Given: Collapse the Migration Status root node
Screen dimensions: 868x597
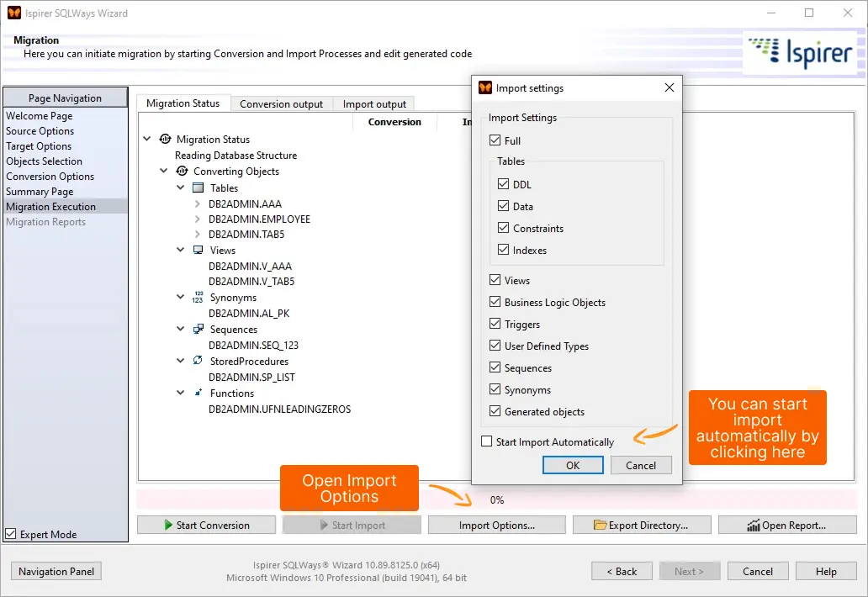Looking at the screenshot, I should pos(146,139).
